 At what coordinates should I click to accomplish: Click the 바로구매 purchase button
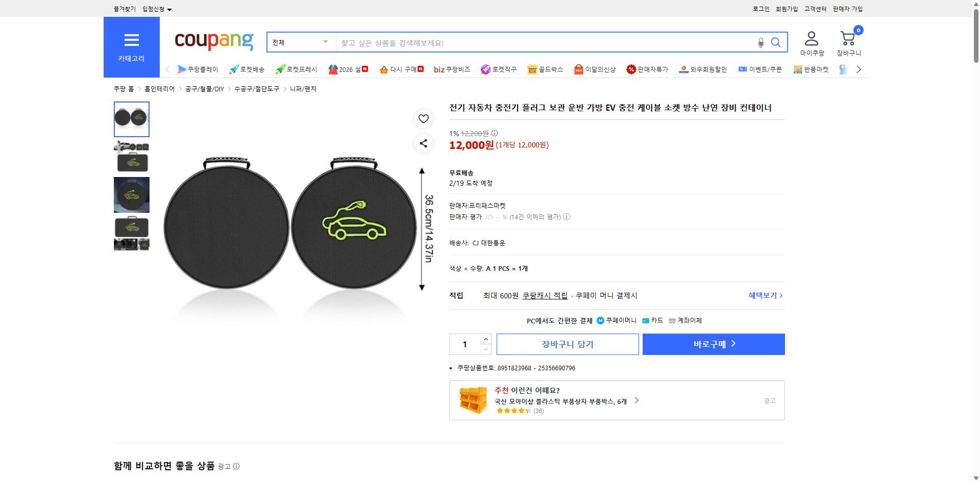[713, 344]
